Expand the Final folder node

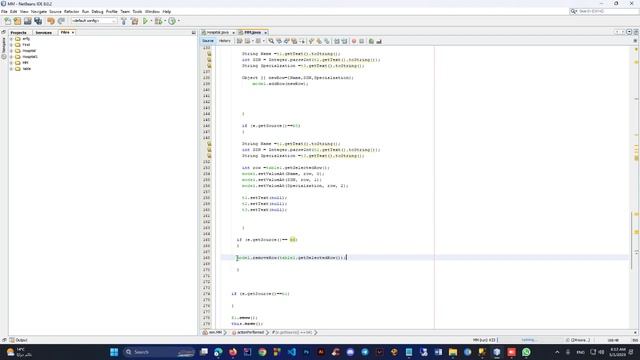pyautogui.click(x=11, y=45)
